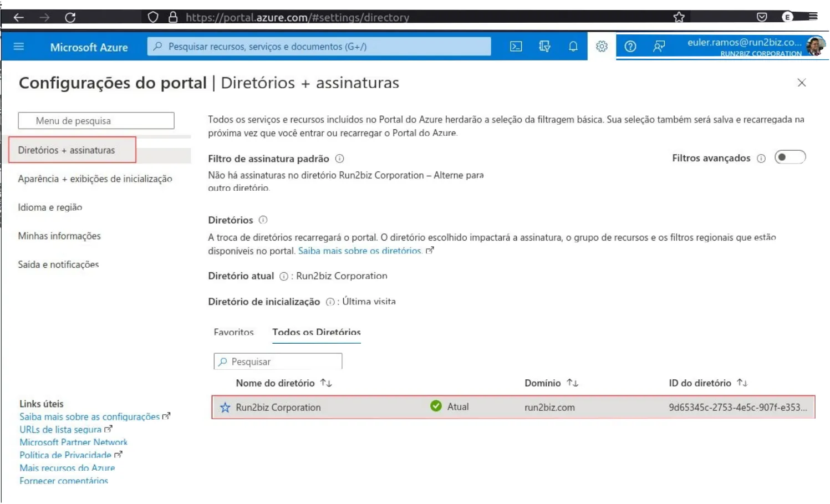830x504 pixels.
Task: Click the directory ID 9d65345c-2753 cell
Action: [x=738, y=408]
